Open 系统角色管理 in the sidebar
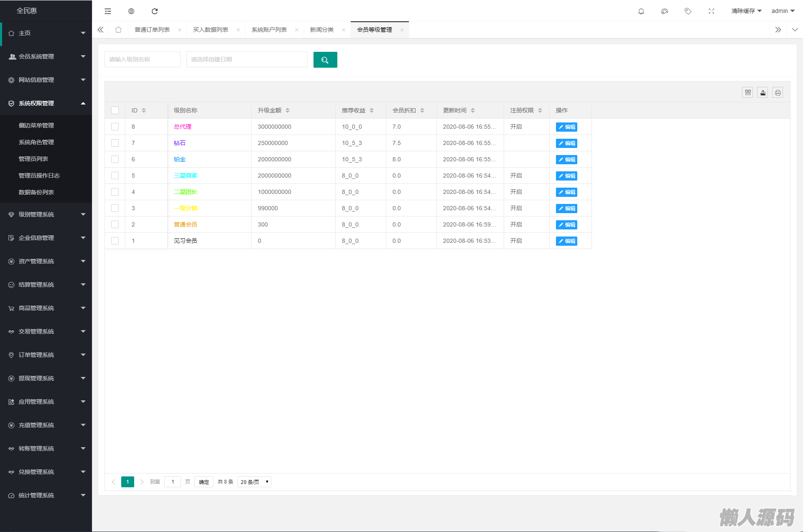This screenshot has height=532, width=803. click(x=36, y=142)
